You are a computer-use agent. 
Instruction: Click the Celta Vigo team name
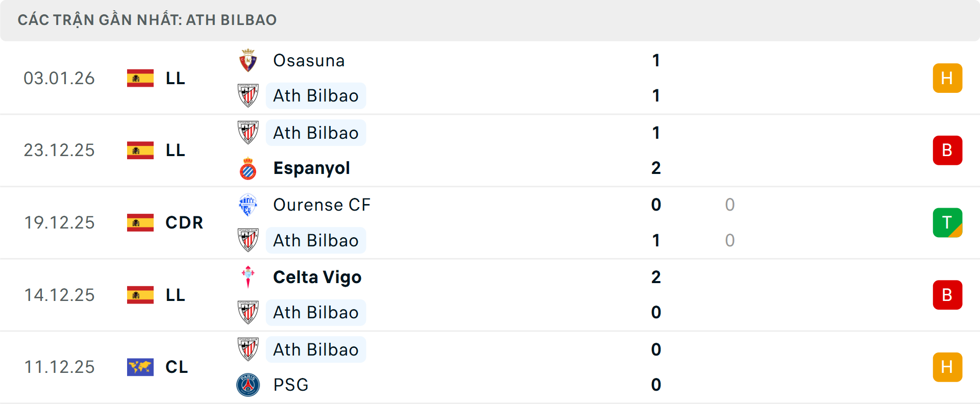click(317, 277)
